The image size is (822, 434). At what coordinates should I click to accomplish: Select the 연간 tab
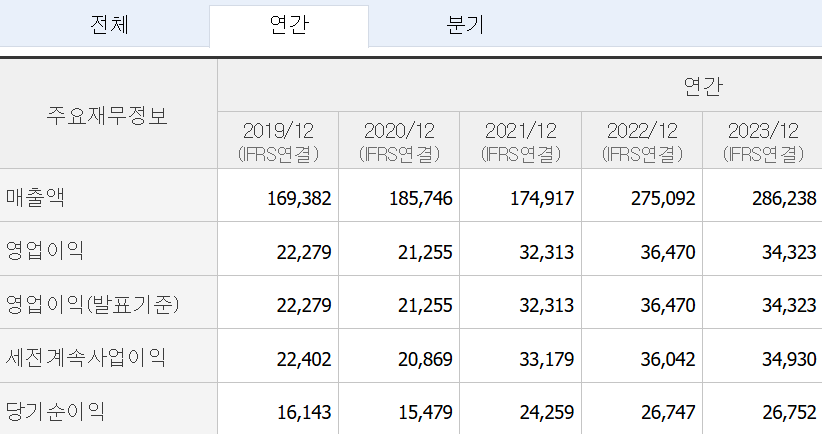289,25
